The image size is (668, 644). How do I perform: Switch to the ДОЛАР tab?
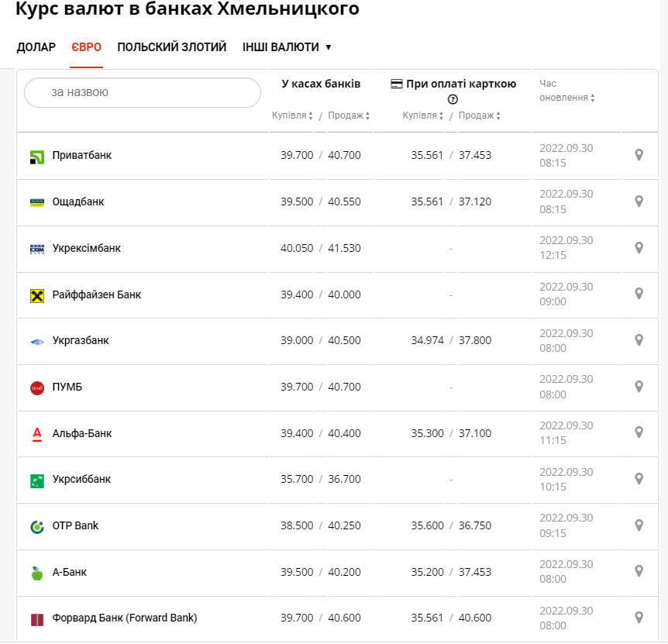[36, 47]
